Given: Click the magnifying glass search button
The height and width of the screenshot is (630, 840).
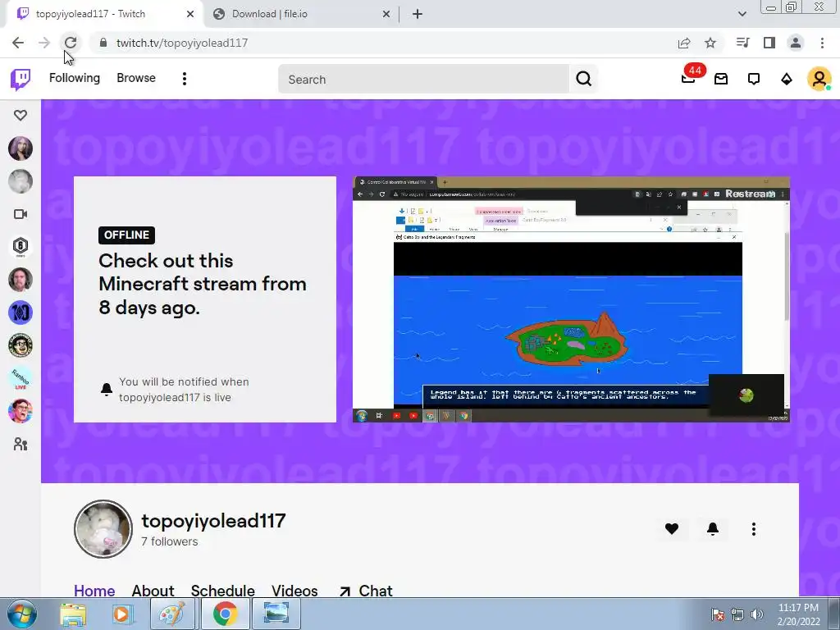Looking at the screenshot, I should point(583,80).
